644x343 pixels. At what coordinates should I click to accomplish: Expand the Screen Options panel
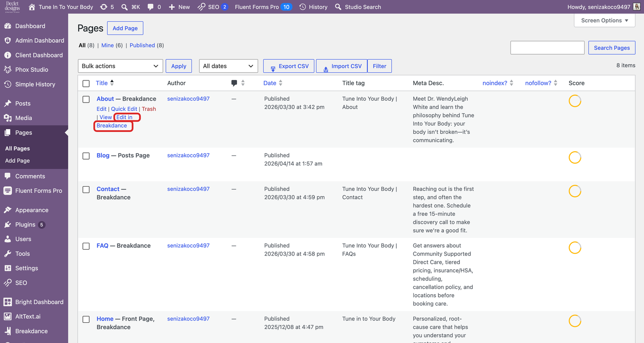click(605, 20)
